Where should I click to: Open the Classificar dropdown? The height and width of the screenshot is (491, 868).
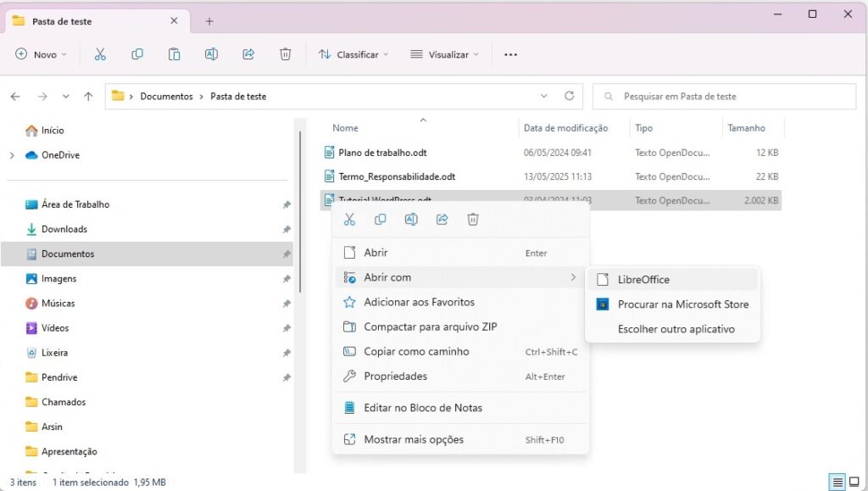[x=353, y=54]
